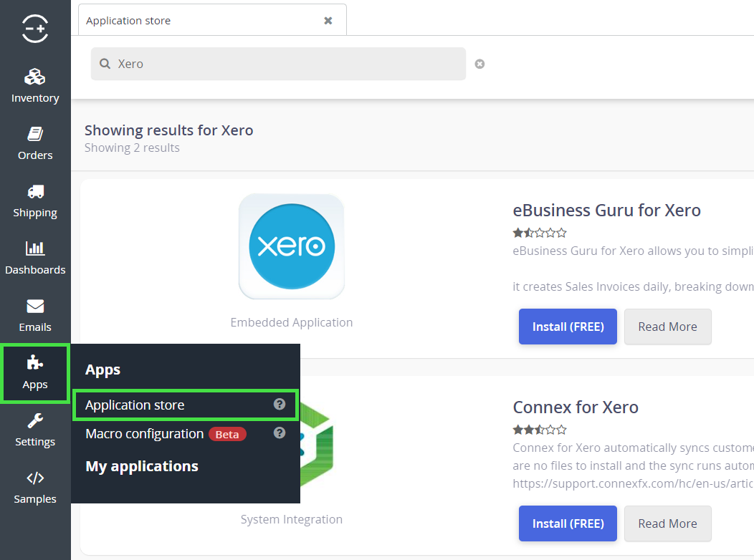Click the search magnifier icon
754x560 pixels.
(105, 64)
